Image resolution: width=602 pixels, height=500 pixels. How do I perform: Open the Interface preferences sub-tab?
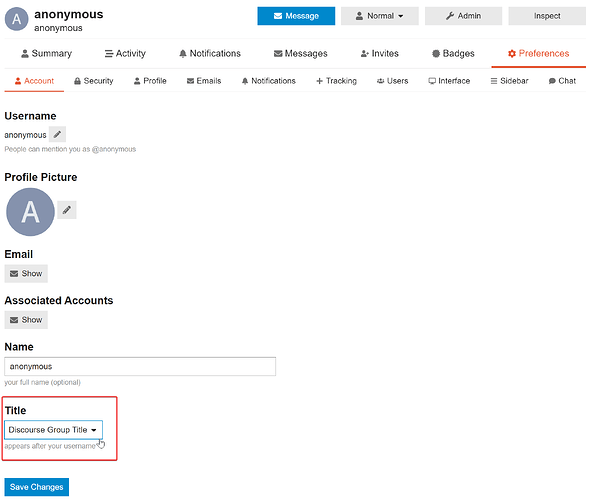coord(449,81)
